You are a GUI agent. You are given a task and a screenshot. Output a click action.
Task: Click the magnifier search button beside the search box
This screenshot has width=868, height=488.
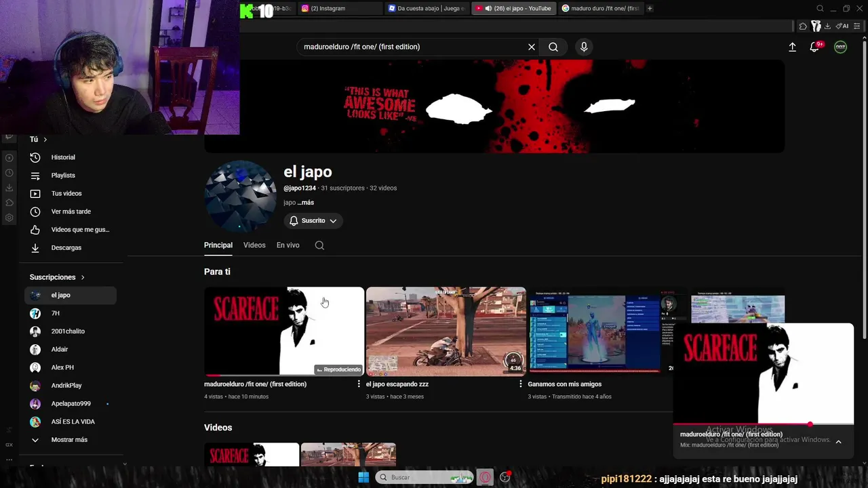[553, 47]
